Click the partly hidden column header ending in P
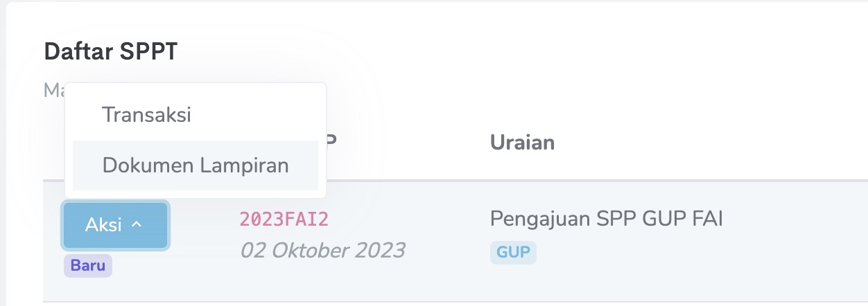The height and width of the screenshot is (306, 868). click(331, 141)
